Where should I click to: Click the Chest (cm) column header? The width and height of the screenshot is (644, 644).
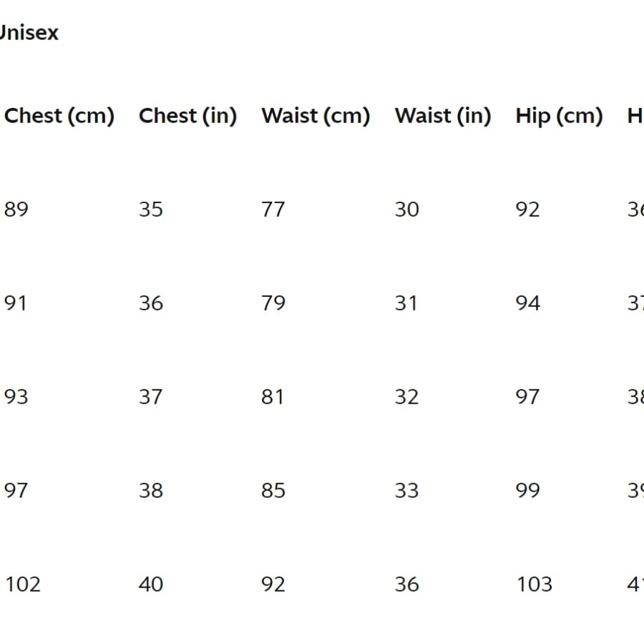59,116
